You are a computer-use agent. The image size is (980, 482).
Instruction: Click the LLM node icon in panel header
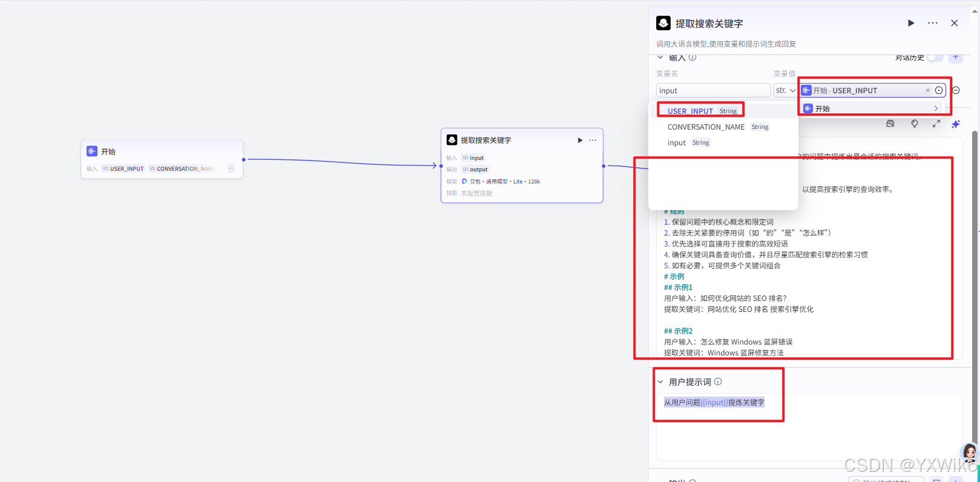tap(663, 23)
